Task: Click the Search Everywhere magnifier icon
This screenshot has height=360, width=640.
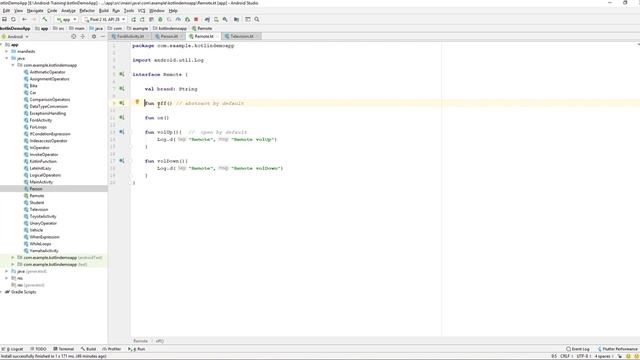Action: pos(257,19)
